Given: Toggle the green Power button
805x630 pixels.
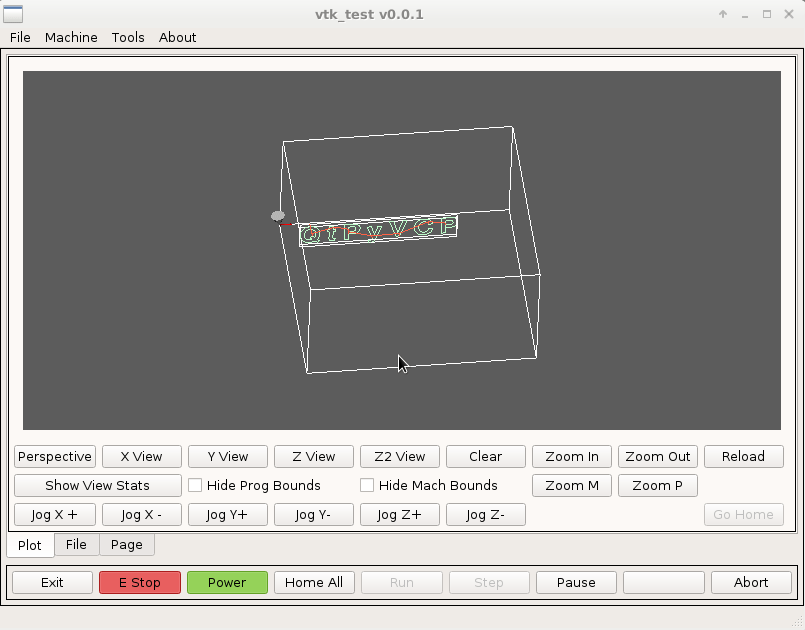Looking at the screenshot, I should click(x=227, y=583).
